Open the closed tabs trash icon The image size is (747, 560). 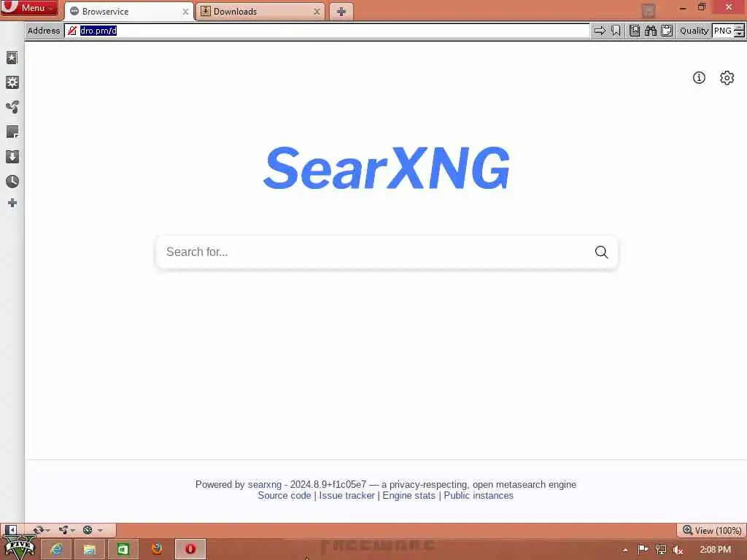click(x=648, y=10)
